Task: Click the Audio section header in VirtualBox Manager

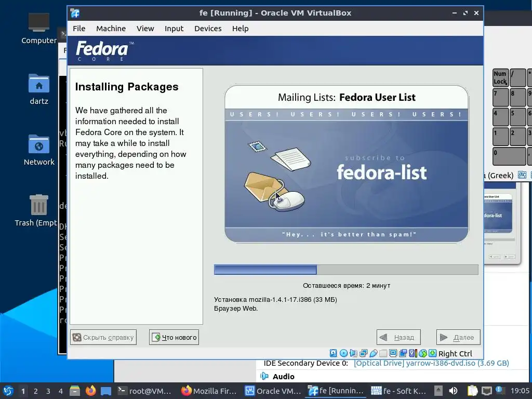Action: pos(283,376)
